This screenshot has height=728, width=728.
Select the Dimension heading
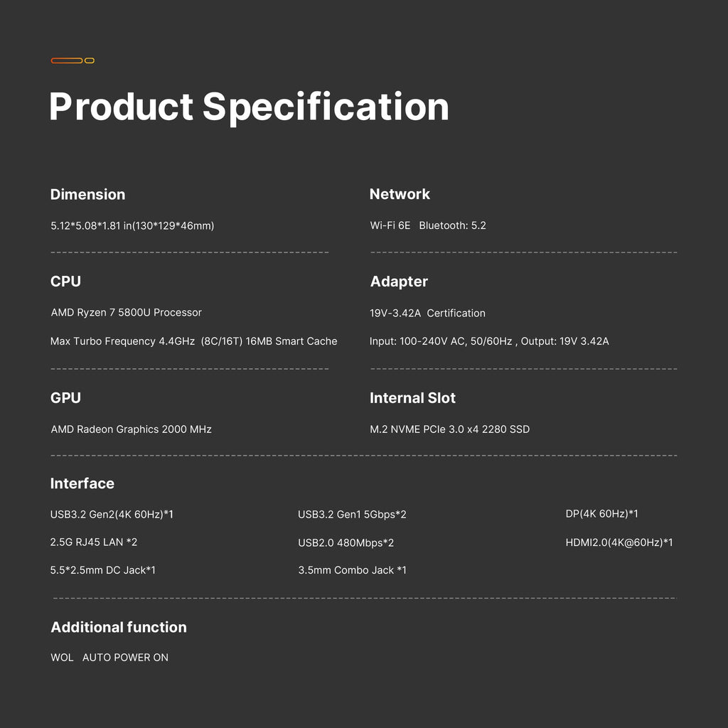coord(87,194)
